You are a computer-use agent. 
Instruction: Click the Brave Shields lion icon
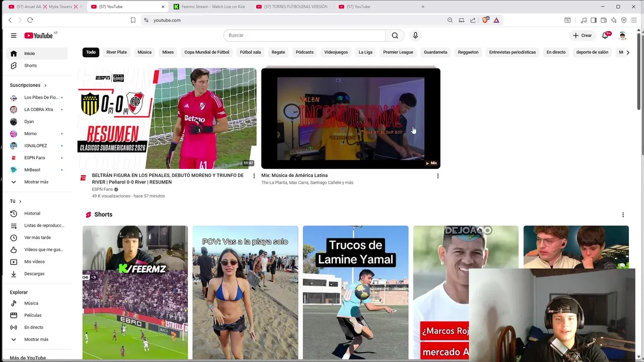tap(486, 20)
